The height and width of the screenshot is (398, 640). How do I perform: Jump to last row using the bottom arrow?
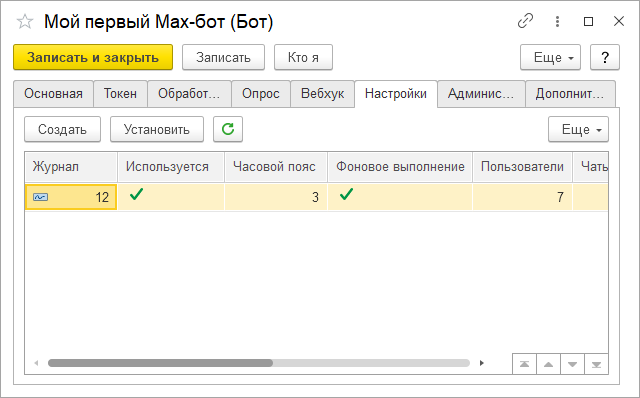coord(596,364)
